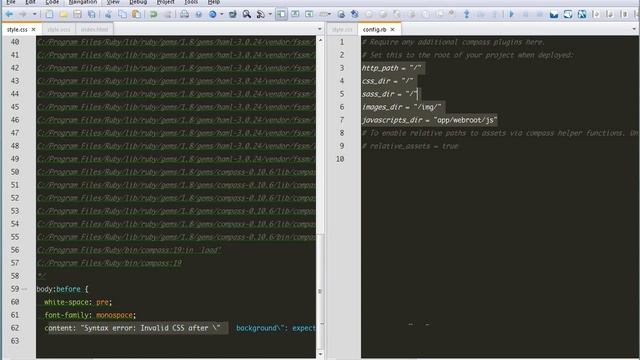Open the Project menu
Image resolution: width=640 pixels, height=360 pixels.
165,2
